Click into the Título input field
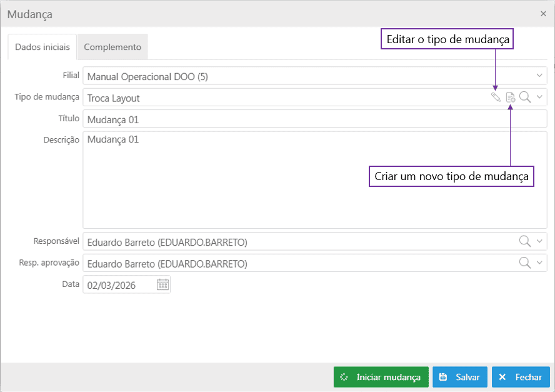 point(312,119)
